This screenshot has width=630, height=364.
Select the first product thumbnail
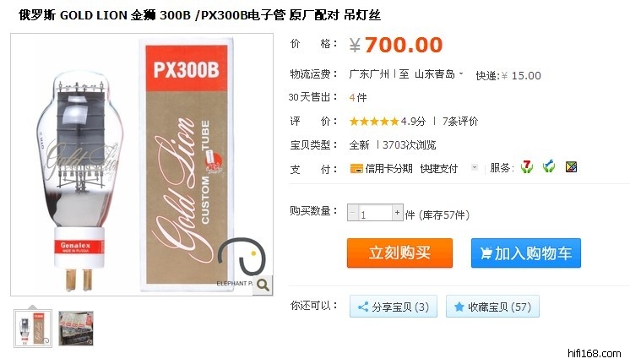click(x=33, y=329)
